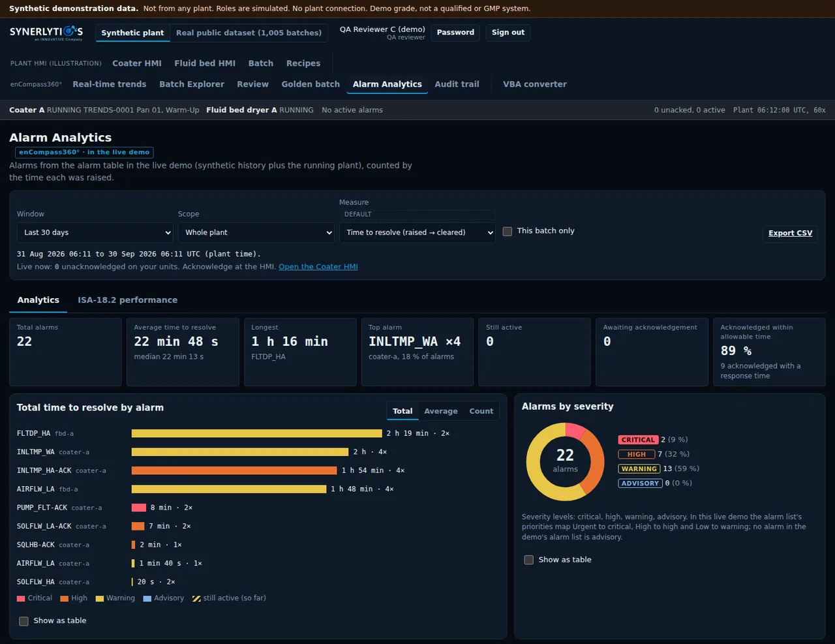Select the Analytics tab

(38, 300)
